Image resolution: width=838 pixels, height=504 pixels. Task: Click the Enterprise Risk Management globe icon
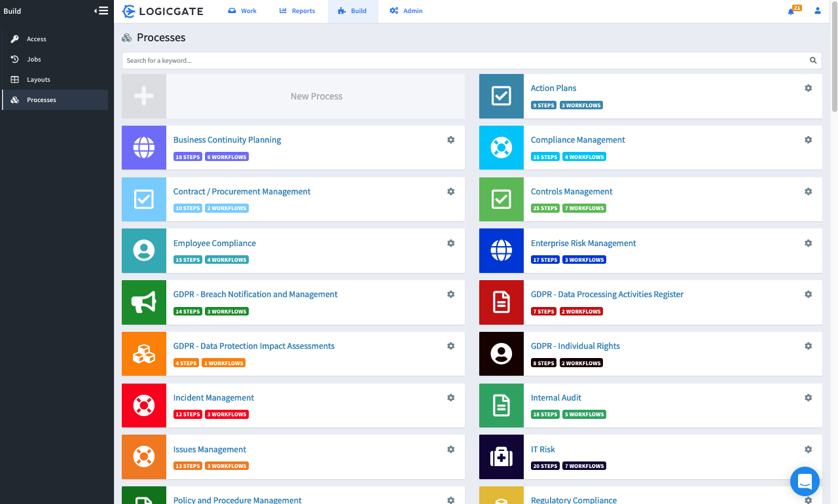[x=501, y=251]
